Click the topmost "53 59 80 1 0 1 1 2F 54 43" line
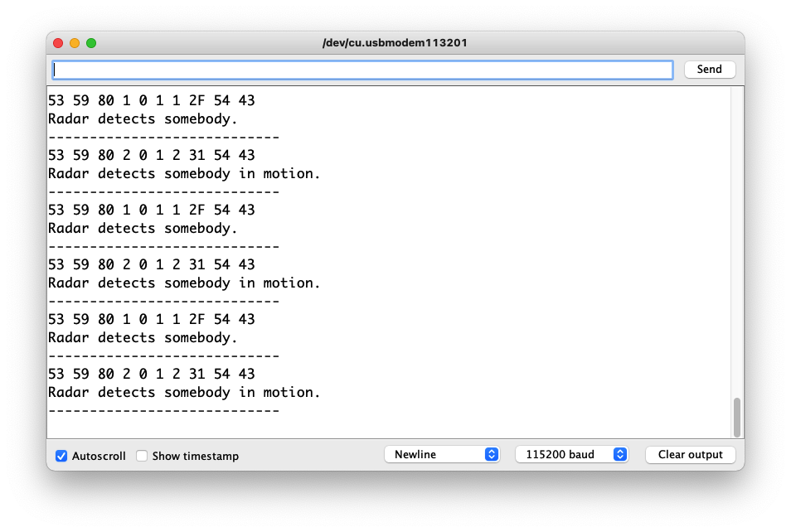Screen dimensions: 791x532 [x=152, y=100]
